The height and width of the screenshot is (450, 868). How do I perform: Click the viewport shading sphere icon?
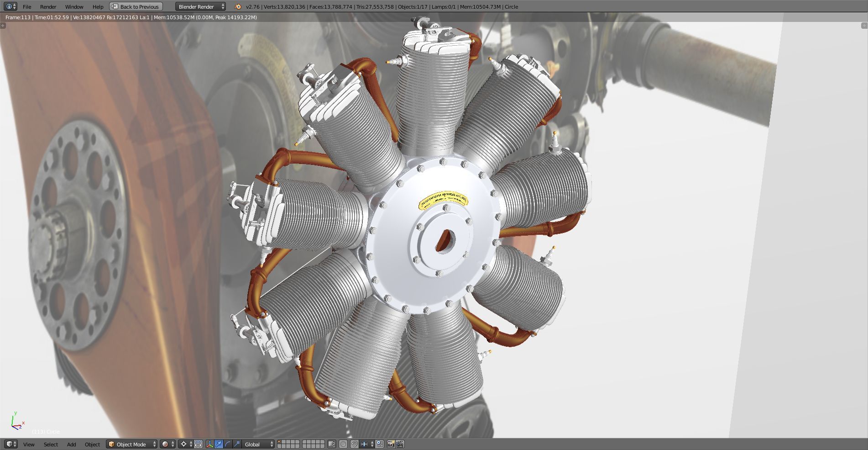[x=165, y=444]
